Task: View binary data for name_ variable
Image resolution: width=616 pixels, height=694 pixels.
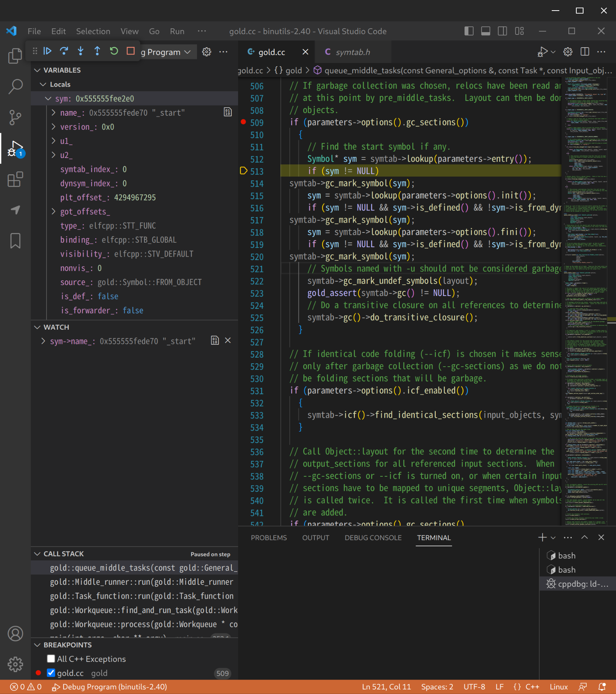Action: point(228,112)
